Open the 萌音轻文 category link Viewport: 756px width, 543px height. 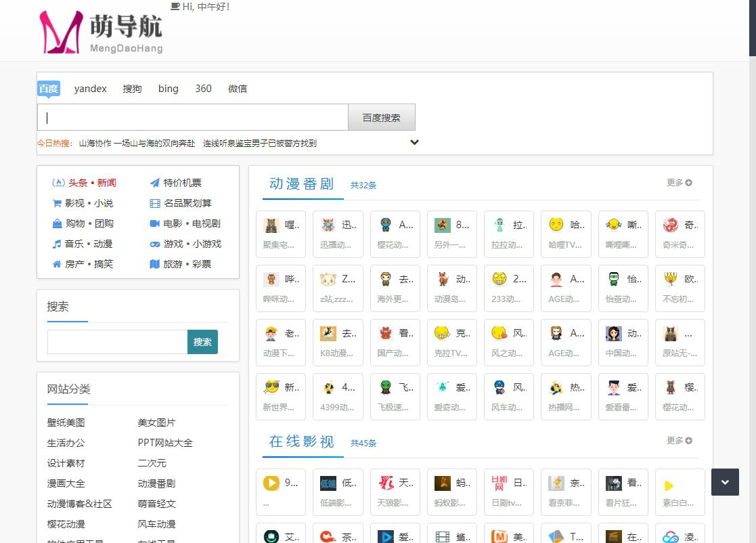[157, 504]
